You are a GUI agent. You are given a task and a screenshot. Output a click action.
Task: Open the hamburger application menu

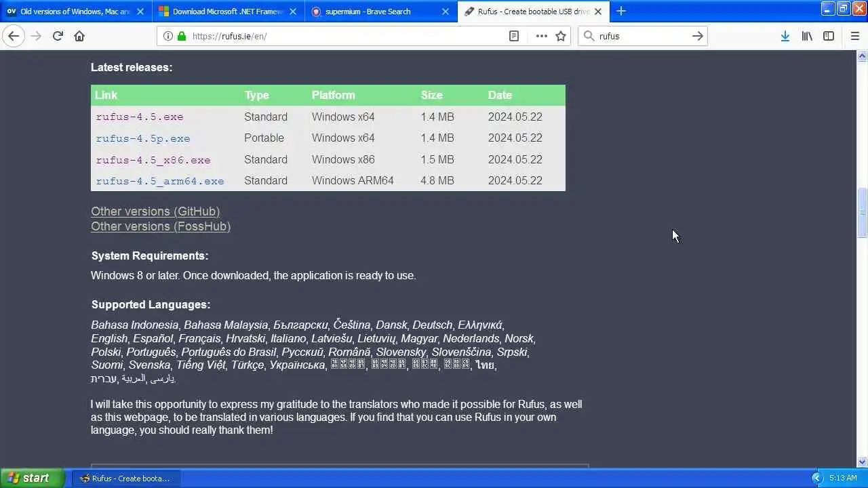tap(854, 36)
